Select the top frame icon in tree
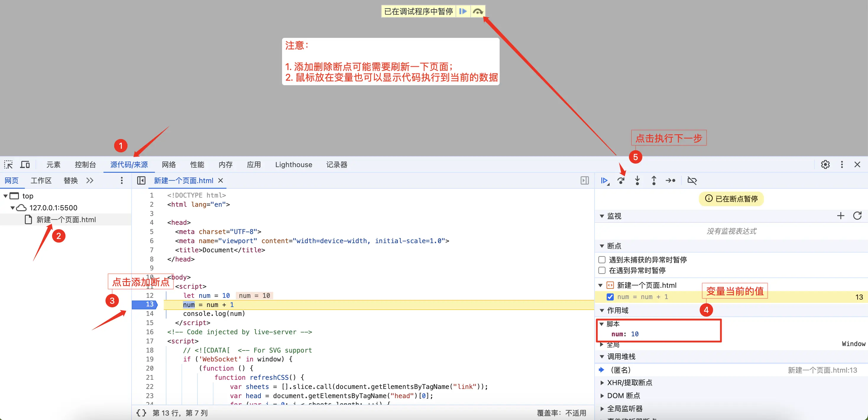 (14, 196)
